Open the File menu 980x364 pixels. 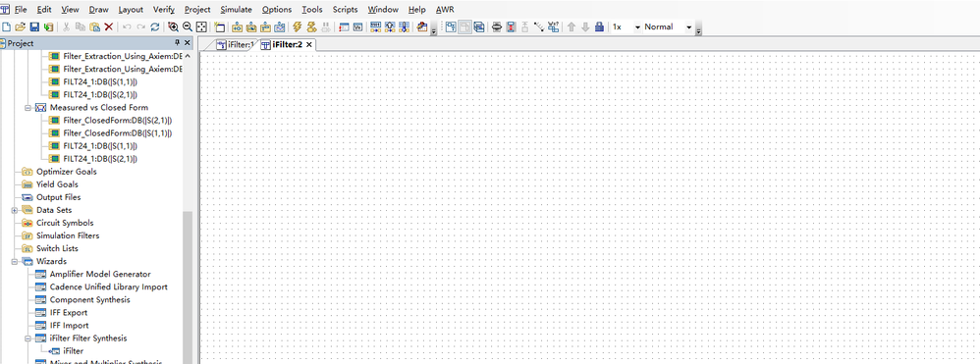tap(20, 10)
